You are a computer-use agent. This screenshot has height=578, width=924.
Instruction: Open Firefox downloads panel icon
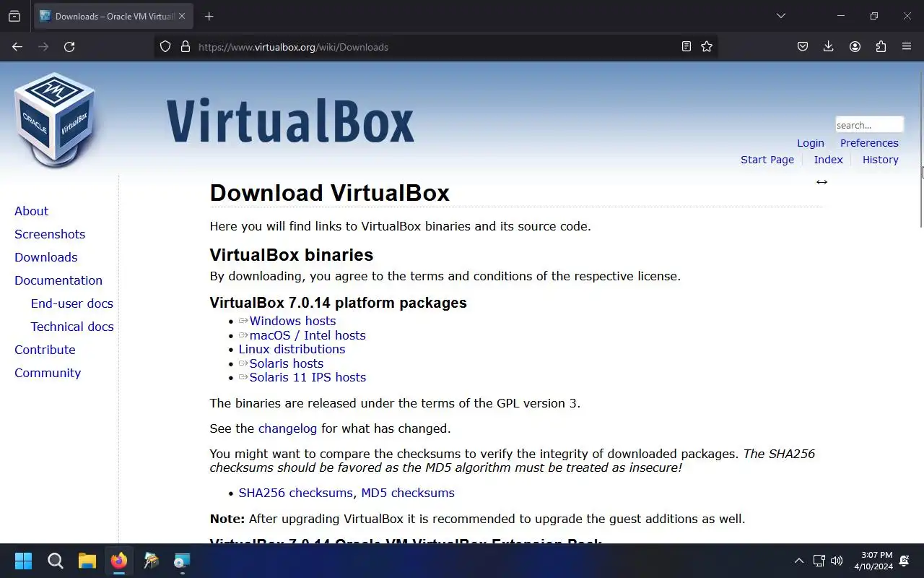pos(829,46)
